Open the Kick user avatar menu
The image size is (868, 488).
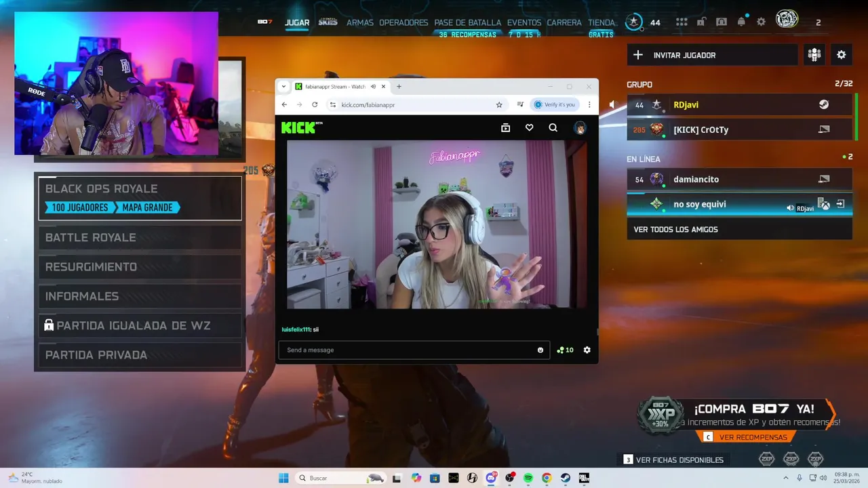(x=580, y=127)
